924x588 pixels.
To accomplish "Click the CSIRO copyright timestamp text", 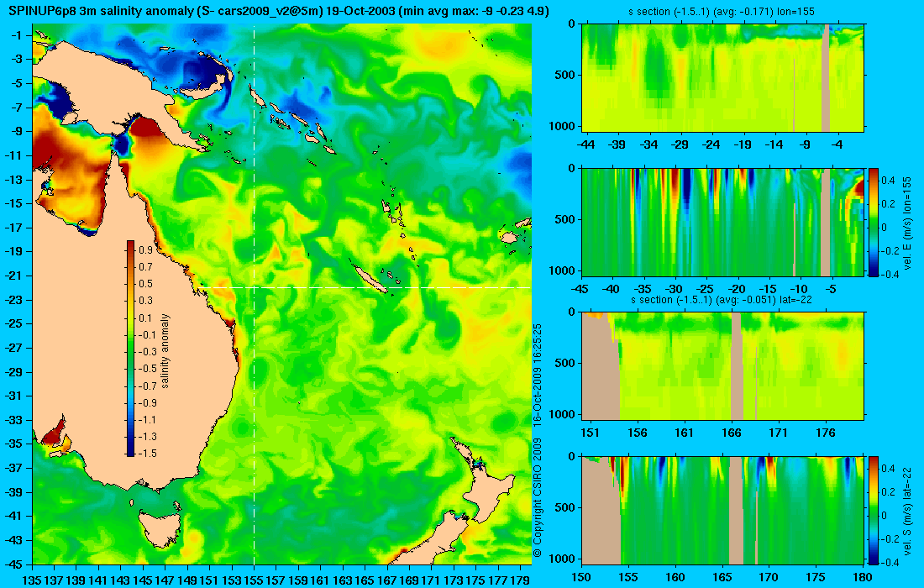I will (x=537, y=440).
